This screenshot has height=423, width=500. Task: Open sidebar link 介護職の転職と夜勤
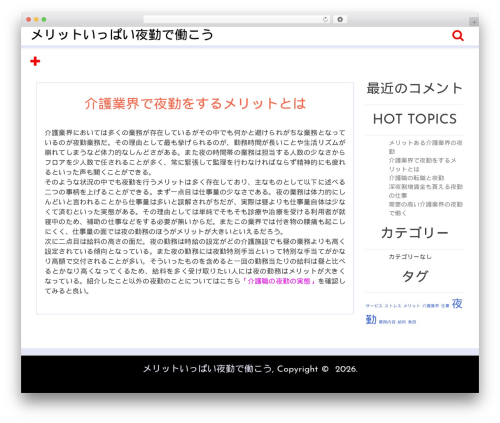(416, 178)
